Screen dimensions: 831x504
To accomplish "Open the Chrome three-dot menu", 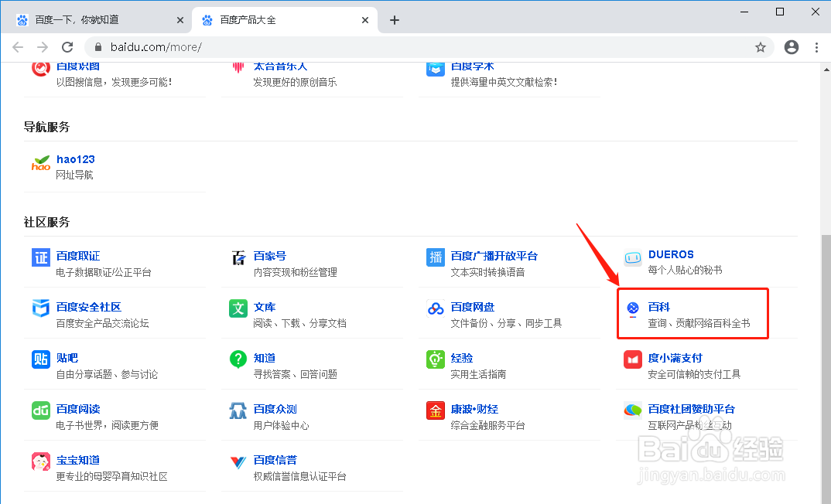I will 816,47.
